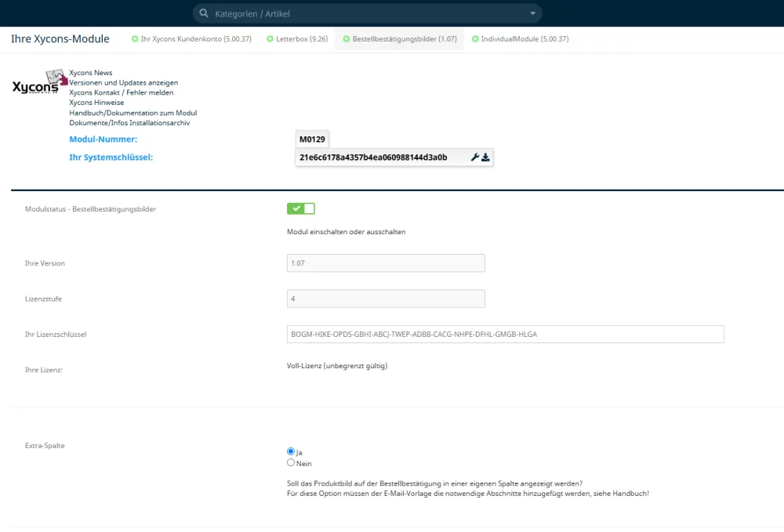Click the green status icon beside Kundenkonto
This screenshot has height=532, width=784.
(135, 39)
